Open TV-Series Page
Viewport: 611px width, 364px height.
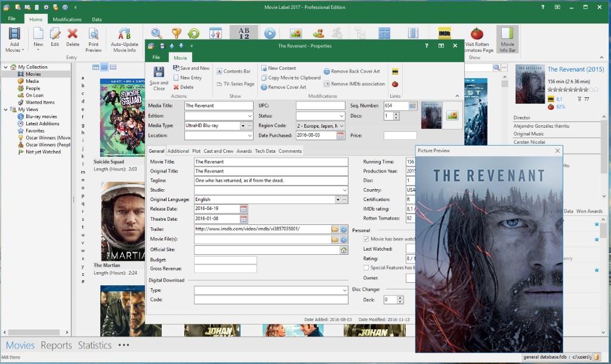click(235, 84)
